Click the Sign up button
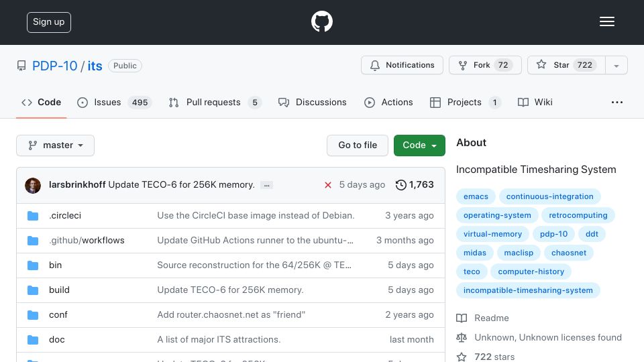This screenshot has width=644, height=362. 49,22
